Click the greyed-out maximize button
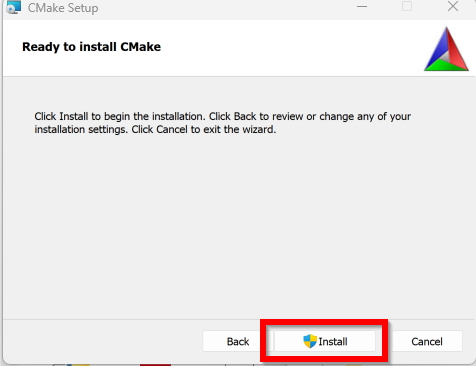Viewport: 476px width, 366px height. [407, 6]
